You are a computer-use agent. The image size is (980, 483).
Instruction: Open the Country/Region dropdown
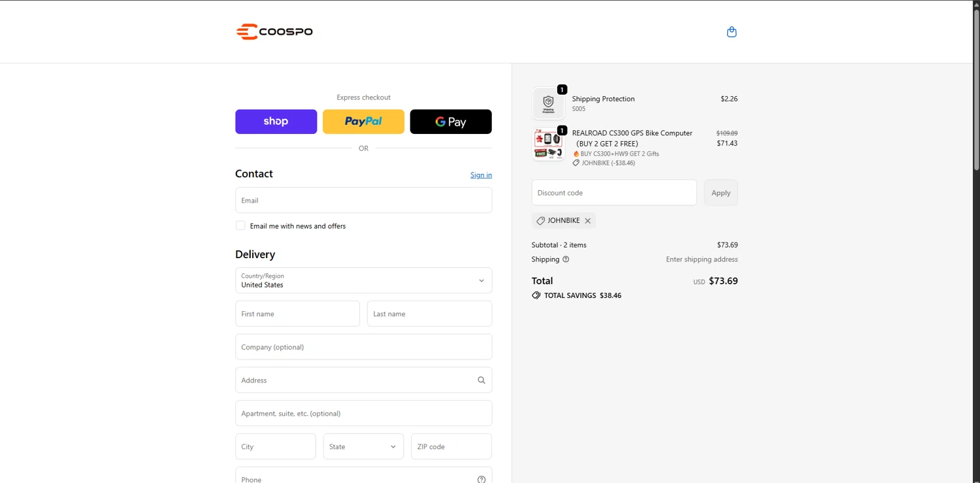tap(363, 280)
